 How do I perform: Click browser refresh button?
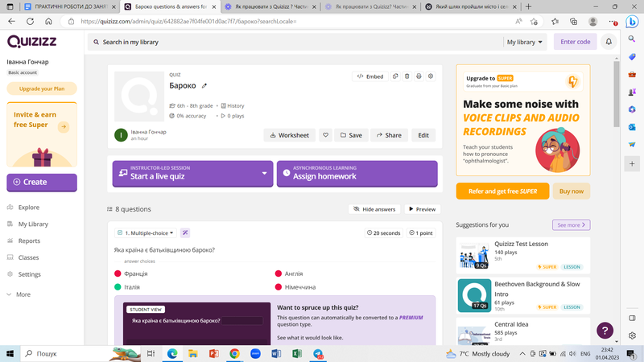pyautogui.click(x=30, y=22)
